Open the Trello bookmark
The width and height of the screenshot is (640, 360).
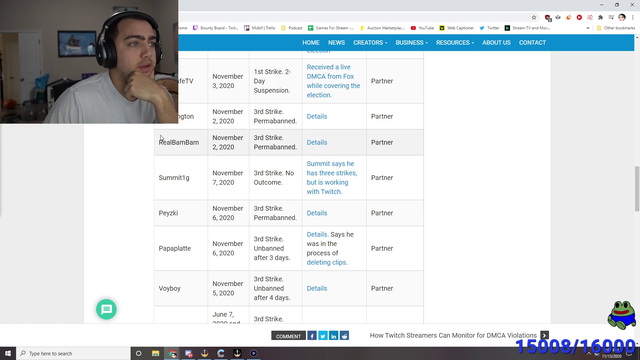click(260, 28)
